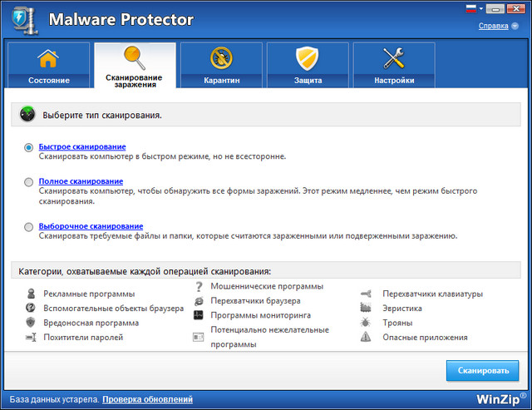Image resolution: width=532 pixels, height=410 pixels.
Task: Expand the Справка dropdown arrow
Action: [515, 26]
